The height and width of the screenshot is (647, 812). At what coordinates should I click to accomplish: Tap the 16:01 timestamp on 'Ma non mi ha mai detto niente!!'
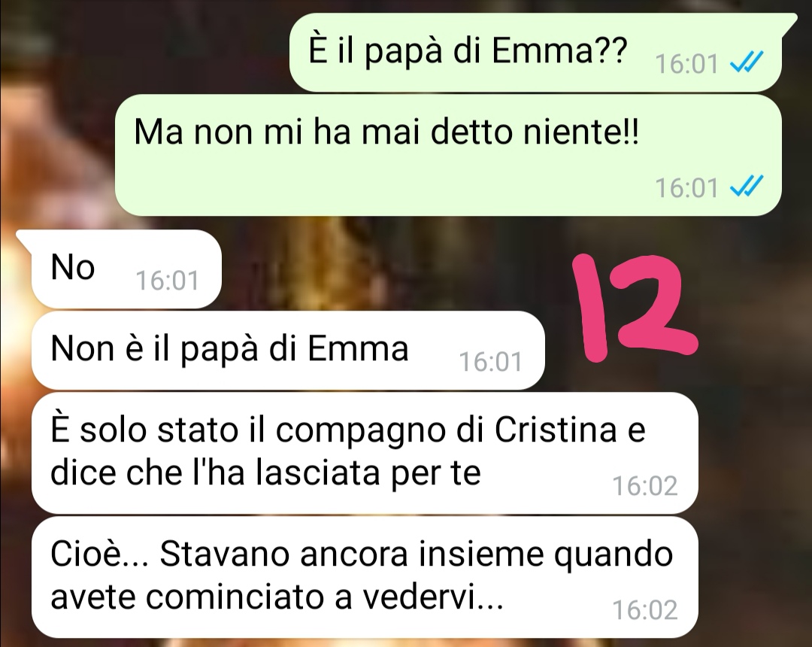(x=687, y=187)
